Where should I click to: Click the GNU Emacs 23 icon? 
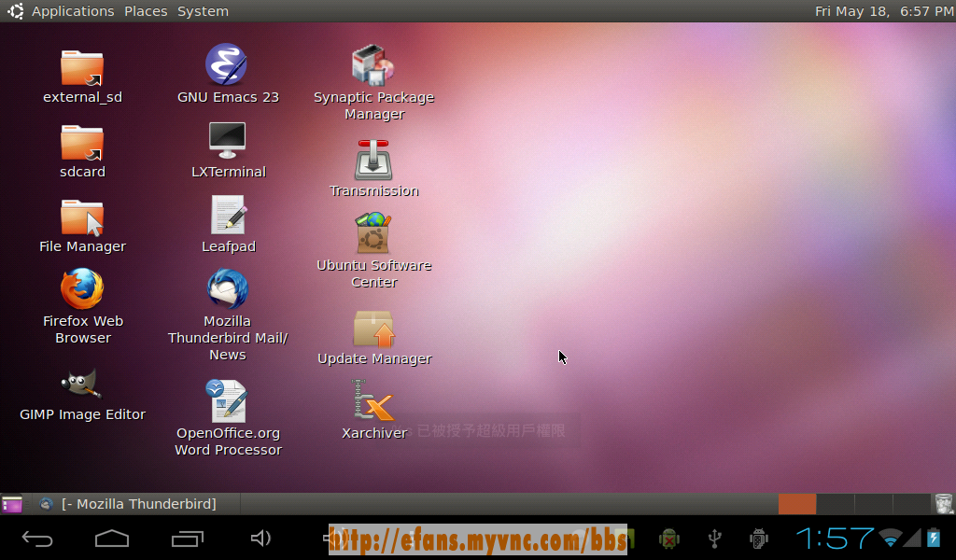[226, 64]
